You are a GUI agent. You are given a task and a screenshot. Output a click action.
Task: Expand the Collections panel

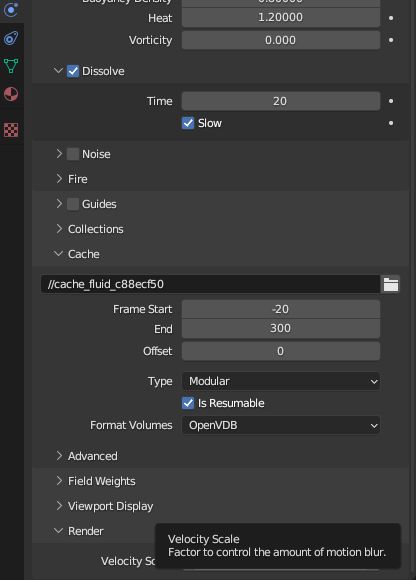pos(59,229)
